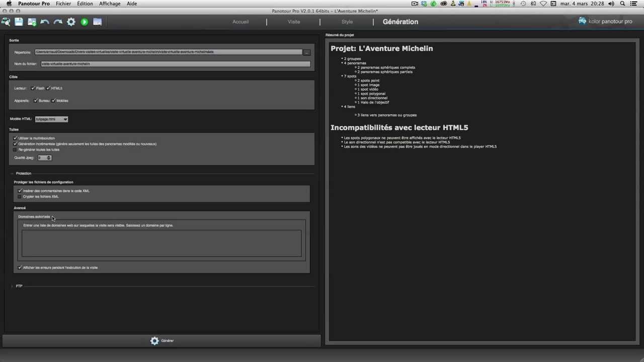Collapse the Protection section
Image resolution: width=644 pixels, height=362 pixels.
pyautogui.click(x=12, y=173)
